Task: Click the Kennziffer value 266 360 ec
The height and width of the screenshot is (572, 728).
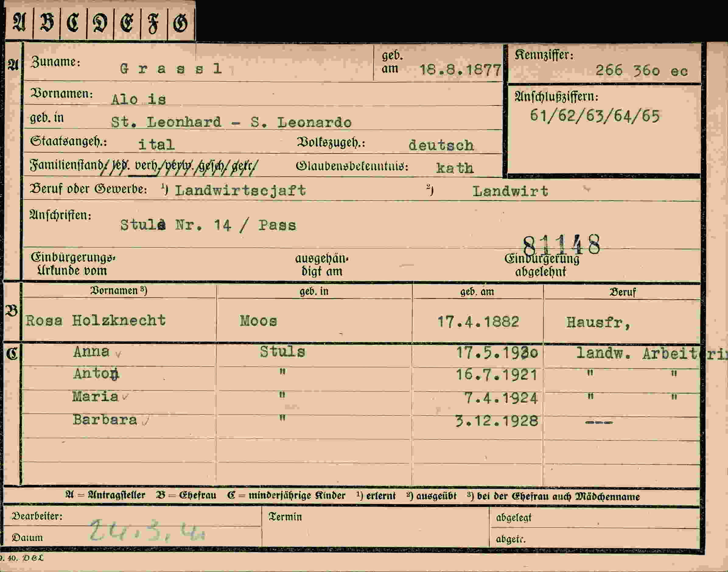Action: point(641,71)
